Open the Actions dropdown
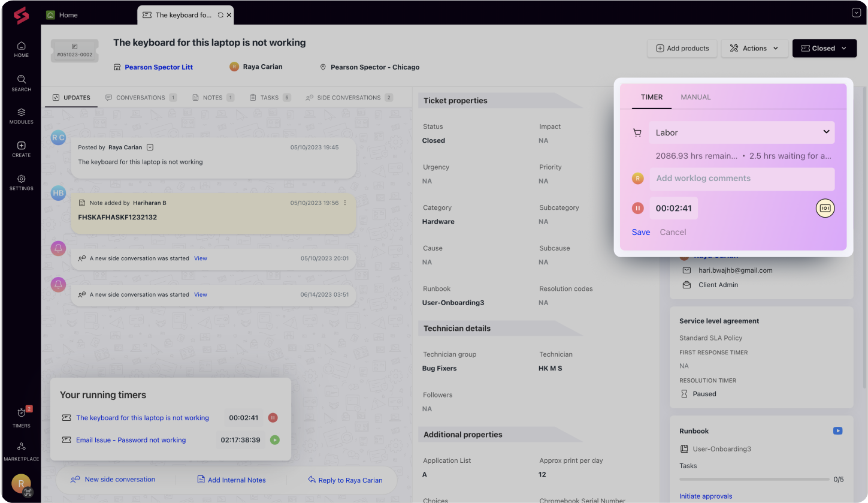The height and width of the screenshot is (503, 868). [754, 49]
